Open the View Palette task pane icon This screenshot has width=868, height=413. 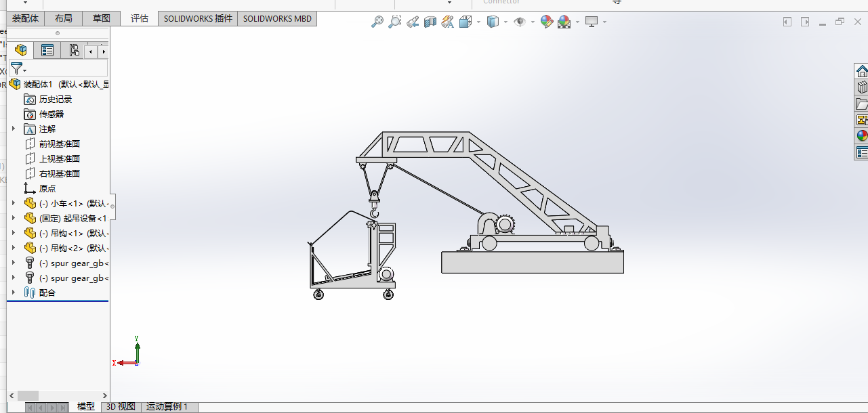862,120
